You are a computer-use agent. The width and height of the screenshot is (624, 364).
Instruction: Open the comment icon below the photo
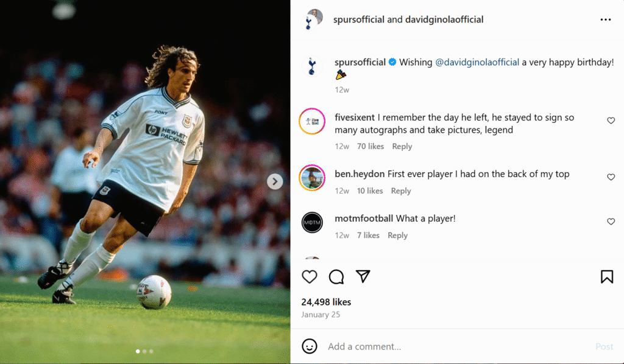tap(336, 276)
